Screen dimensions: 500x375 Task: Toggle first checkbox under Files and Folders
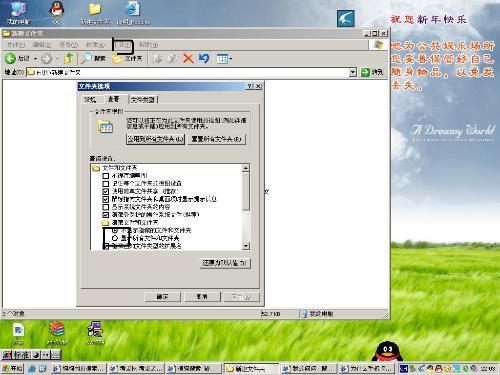click(x=106, y=176)
